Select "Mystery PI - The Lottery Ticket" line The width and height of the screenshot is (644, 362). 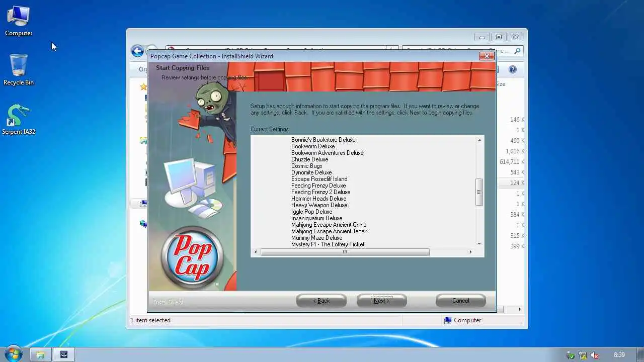[328, 244]
